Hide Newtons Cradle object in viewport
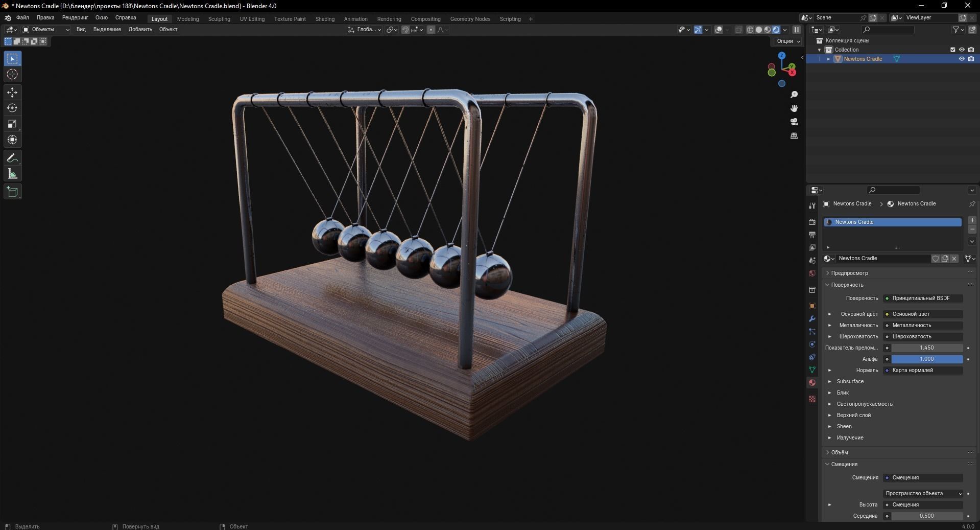The image size is (980, 530). [962, 59]
